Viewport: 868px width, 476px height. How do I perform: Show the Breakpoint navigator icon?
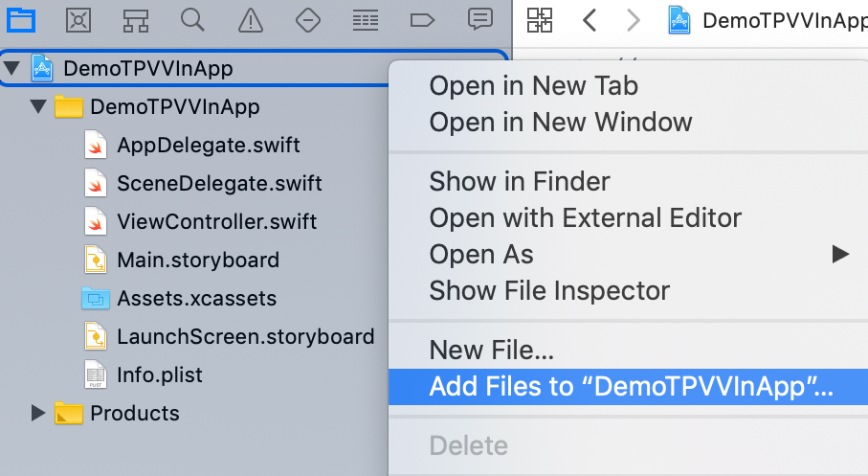click(422, 18)
